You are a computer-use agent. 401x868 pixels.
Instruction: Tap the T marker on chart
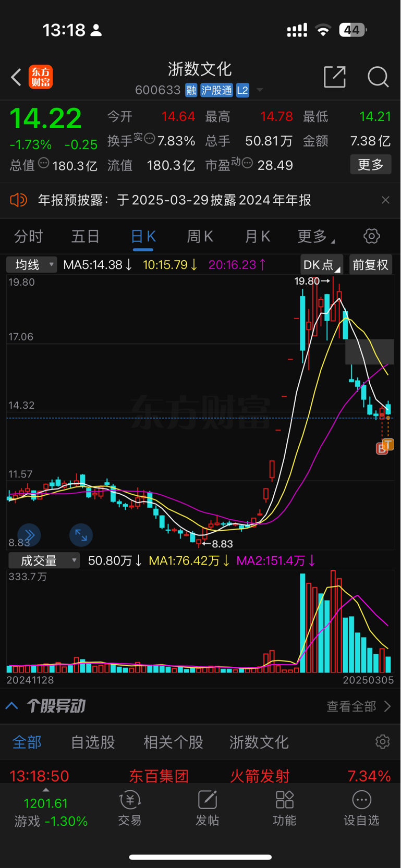[x=388, y=445]
